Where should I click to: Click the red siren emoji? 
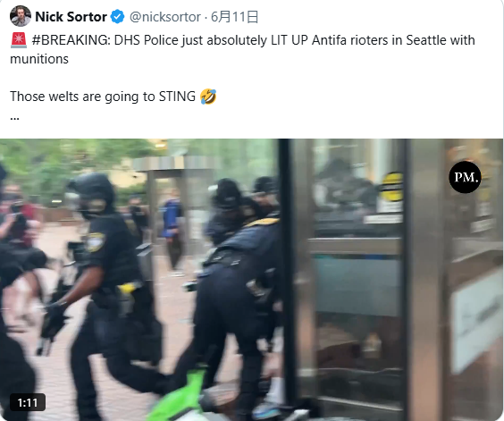19,40
